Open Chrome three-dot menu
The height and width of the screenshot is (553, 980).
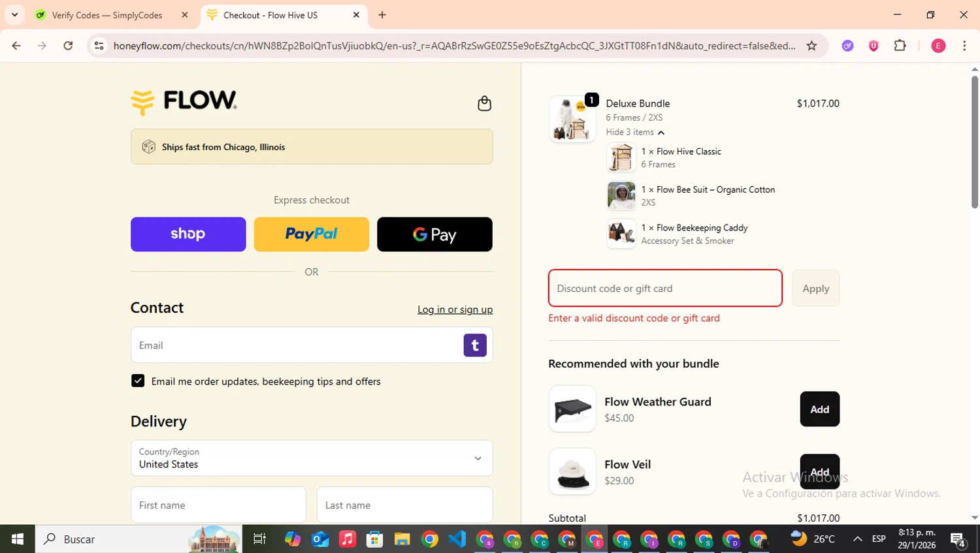[964, 46]
